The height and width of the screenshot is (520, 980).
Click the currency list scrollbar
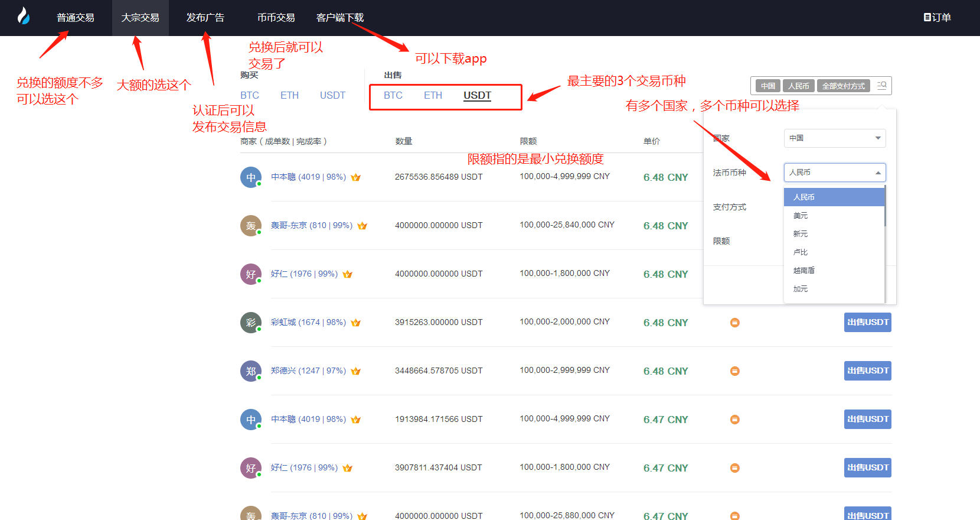pyautogui.click(x=885, y=206)
